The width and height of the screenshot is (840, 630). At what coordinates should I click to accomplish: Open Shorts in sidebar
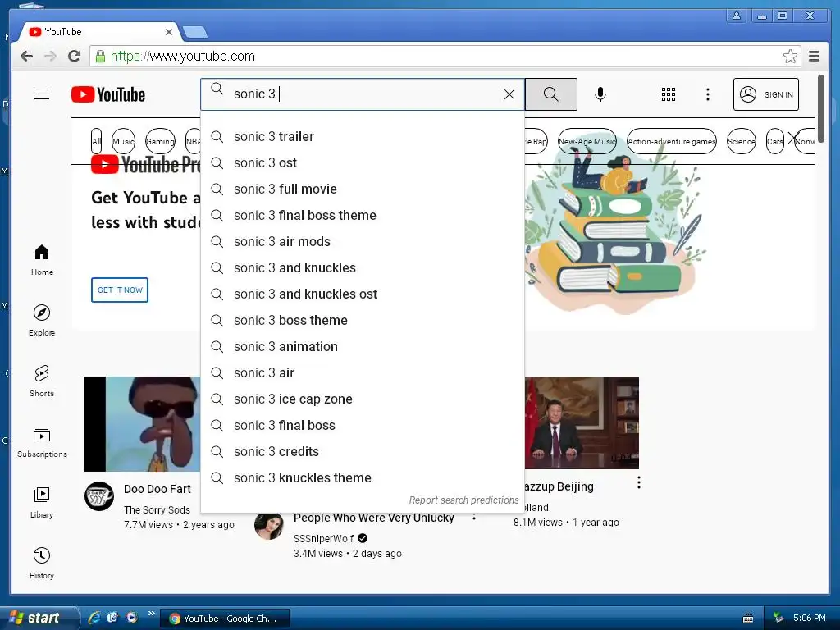pos(42,381)
